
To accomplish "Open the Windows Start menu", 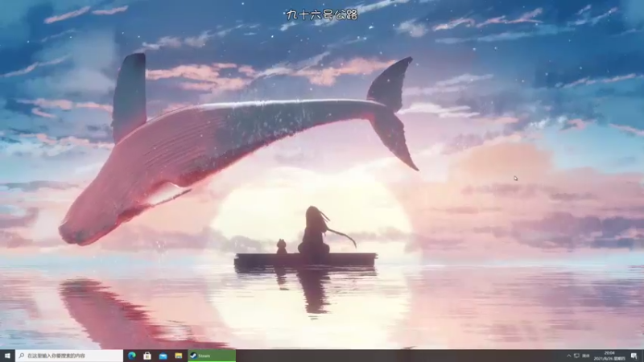I will (x=7, y=356).
